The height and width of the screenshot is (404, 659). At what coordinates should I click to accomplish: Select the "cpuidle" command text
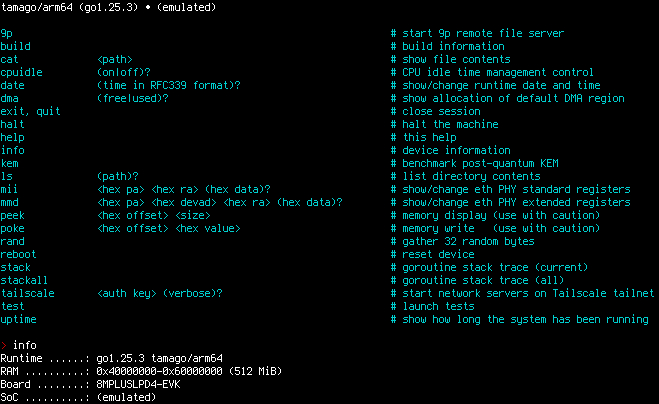(21, 72)
